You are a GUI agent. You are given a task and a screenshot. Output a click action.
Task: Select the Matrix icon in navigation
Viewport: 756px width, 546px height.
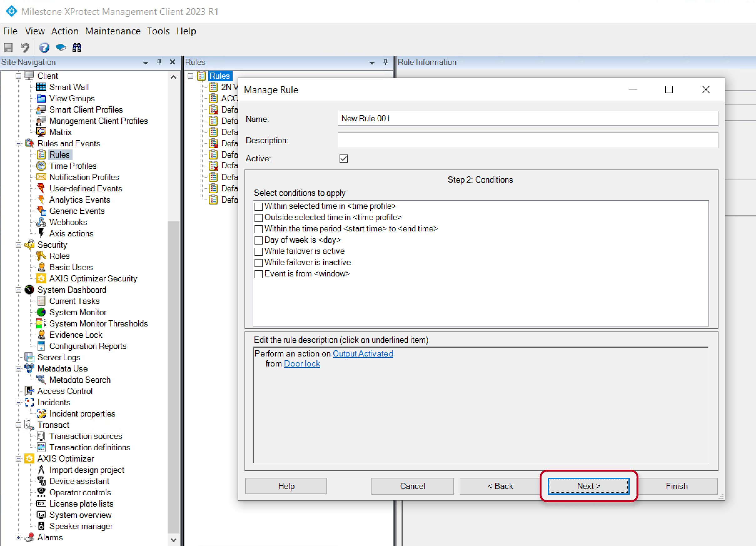41,132
